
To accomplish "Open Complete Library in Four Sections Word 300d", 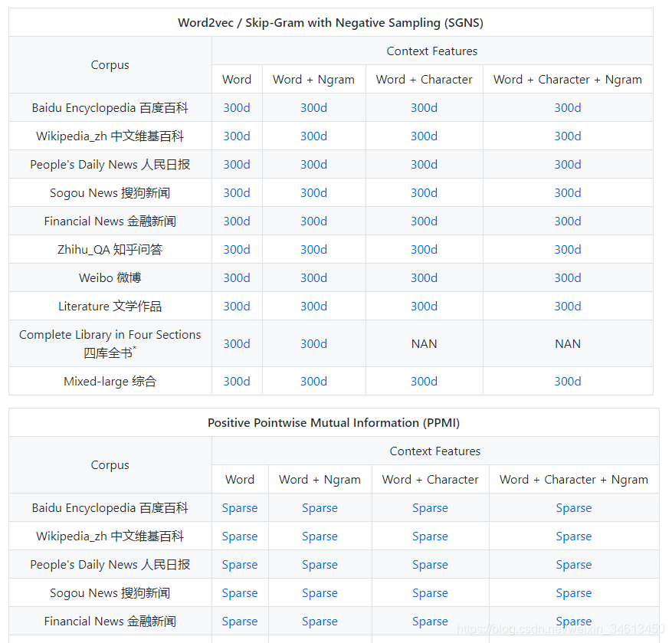I will (x=237, y=344).
